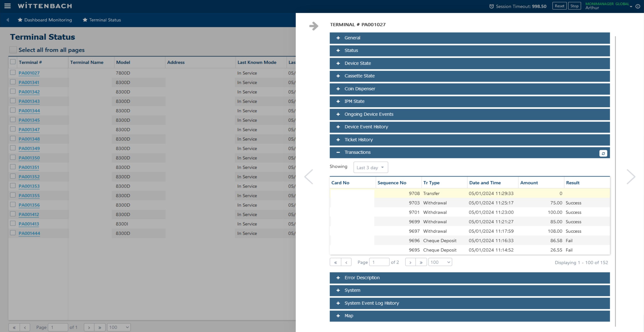Expand the IPM State section
644x332 pixels.
point(470,102)
